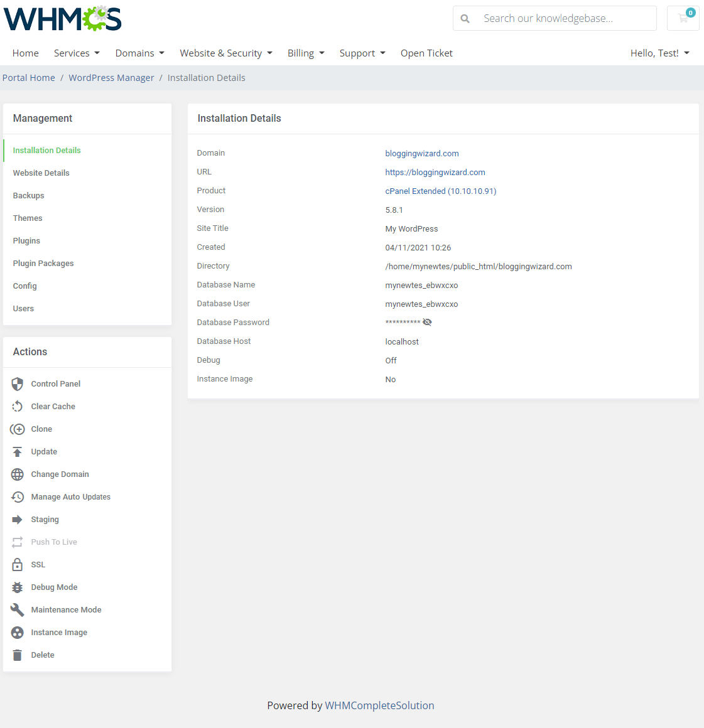
Task: Go to Home in the navigation bar
Action: (x=26, y=53)
